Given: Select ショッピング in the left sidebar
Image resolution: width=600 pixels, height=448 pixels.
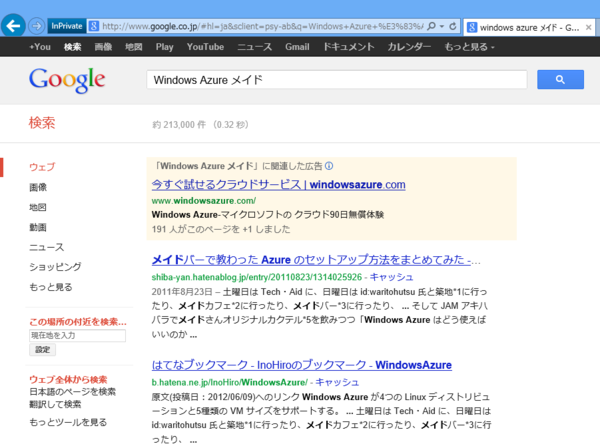Looking at the screenshot, I should pos(55,267).
